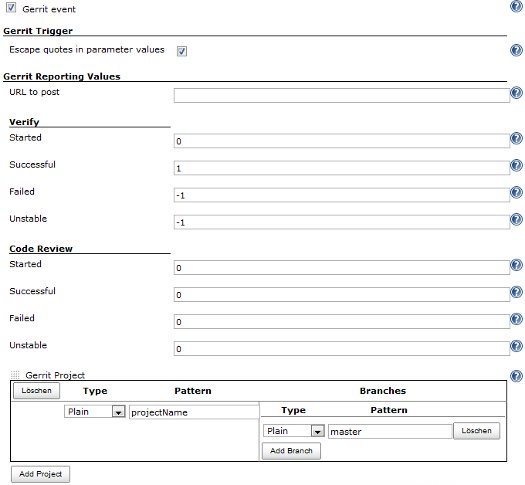Open branch Type dropdown next to master

pos(294,431)
